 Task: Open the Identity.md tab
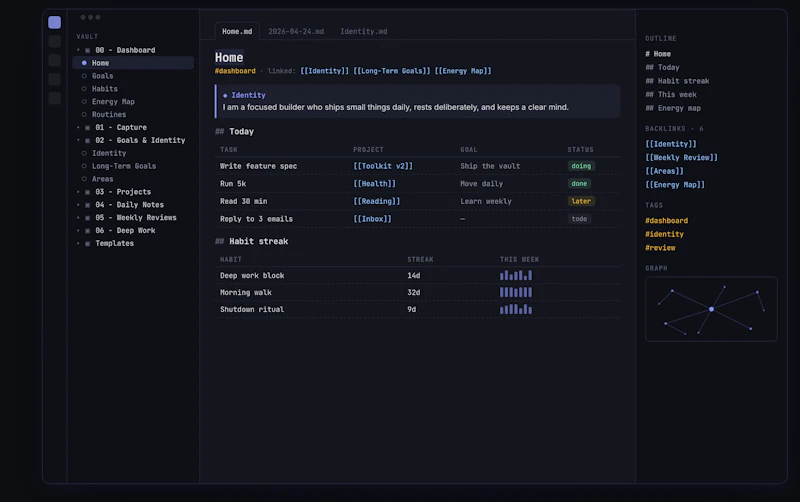364,32
